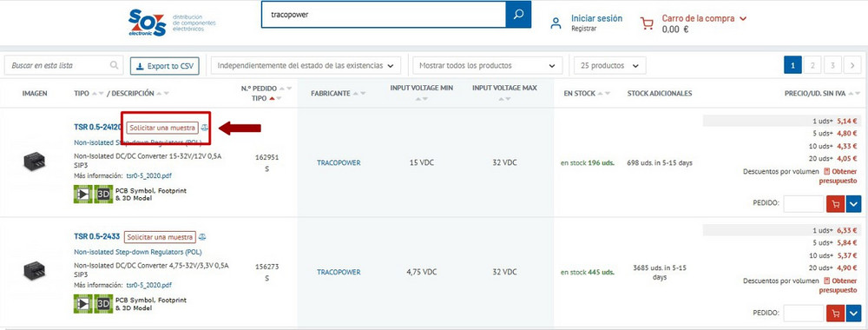Viewport: 868px width, 330px height.
Task: Click en stock 196 uds. text
Action: (588, 162)
